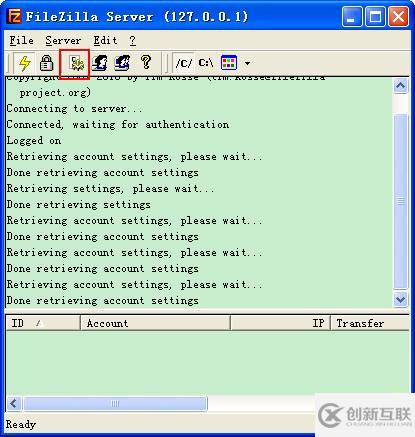Maximize the FileZilla Server window
This screenshot has width=415, height=437.
click(x=375, y=17)
